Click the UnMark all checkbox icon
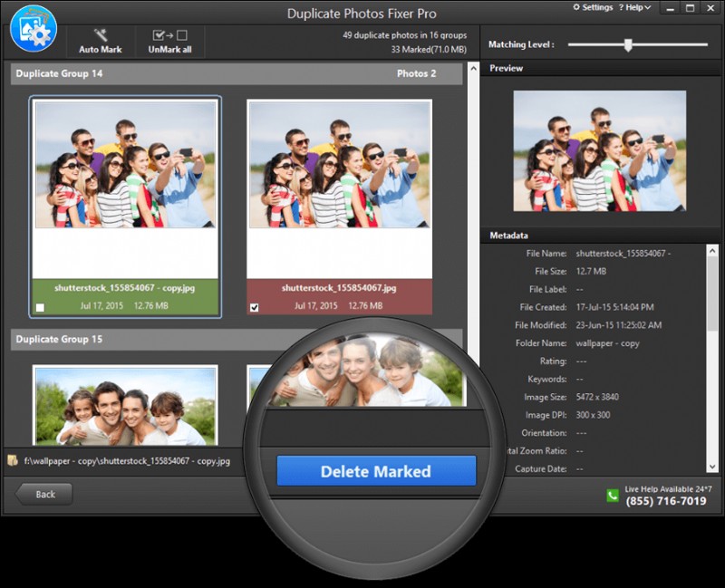This screenshot has height=588, width=725. (169, 35)
